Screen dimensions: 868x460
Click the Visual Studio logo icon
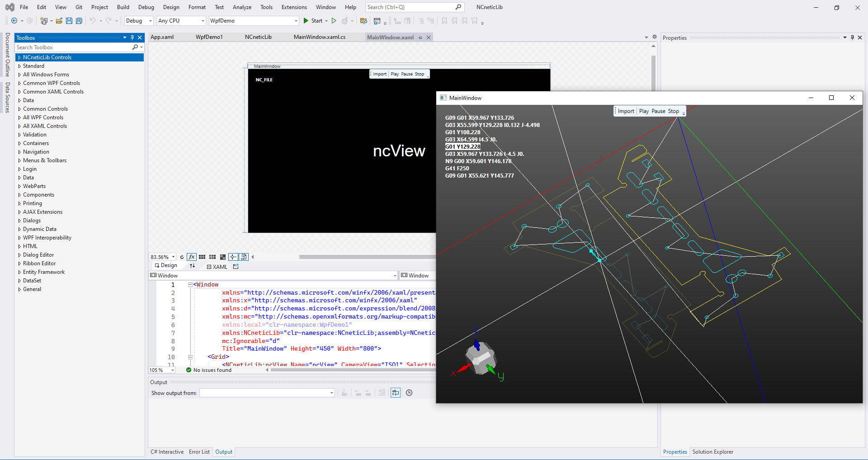(x=9, y=7)
